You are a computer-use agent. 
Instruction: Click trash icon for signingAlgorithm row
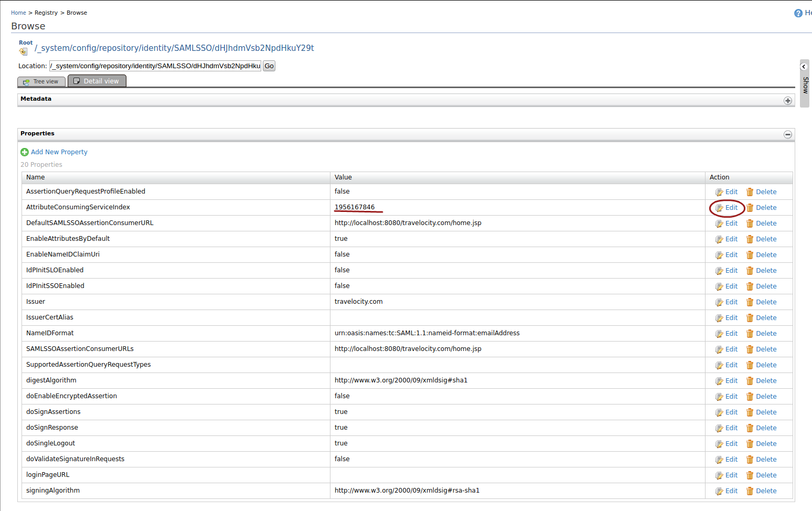click(x=750, y=491)
